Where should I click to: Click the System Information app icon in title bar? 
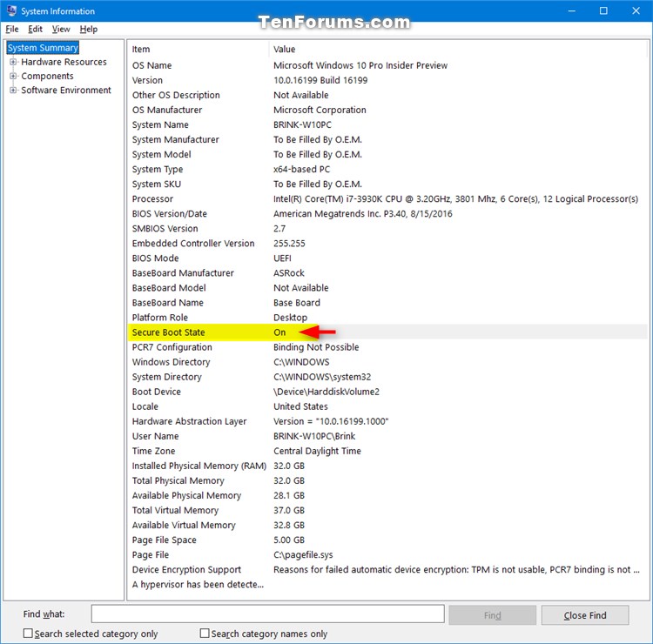point(11,10)
